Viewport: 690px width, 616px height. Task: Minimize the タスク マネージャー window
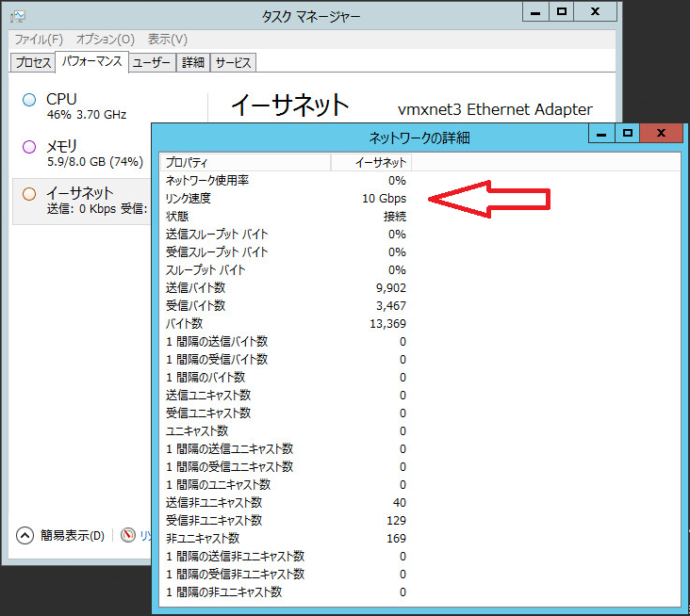pyautogui.click(x=535, y=12)
